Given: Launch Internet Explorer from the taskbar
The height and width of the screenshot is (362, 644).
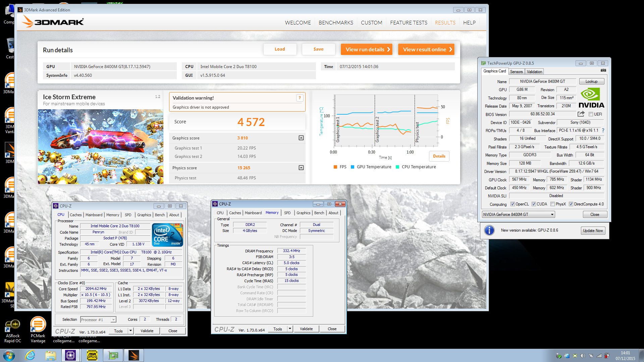Looking at the screenshot, I should click(30, 355).
